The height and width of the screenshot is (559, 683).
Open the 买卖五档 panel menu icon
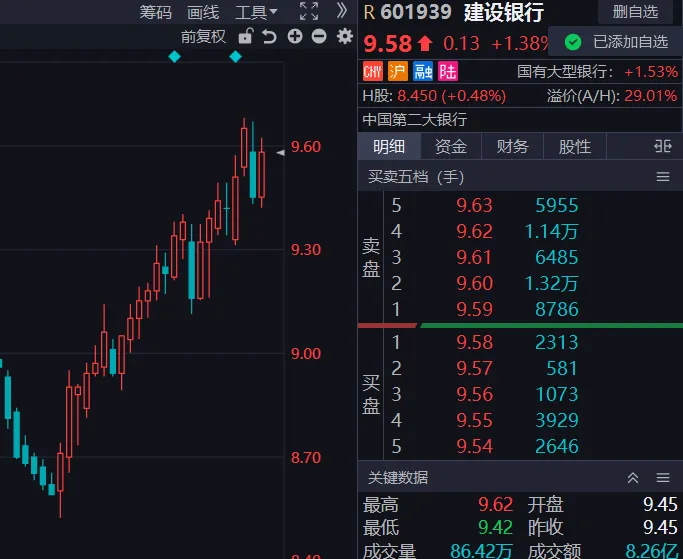pos(663,177)
